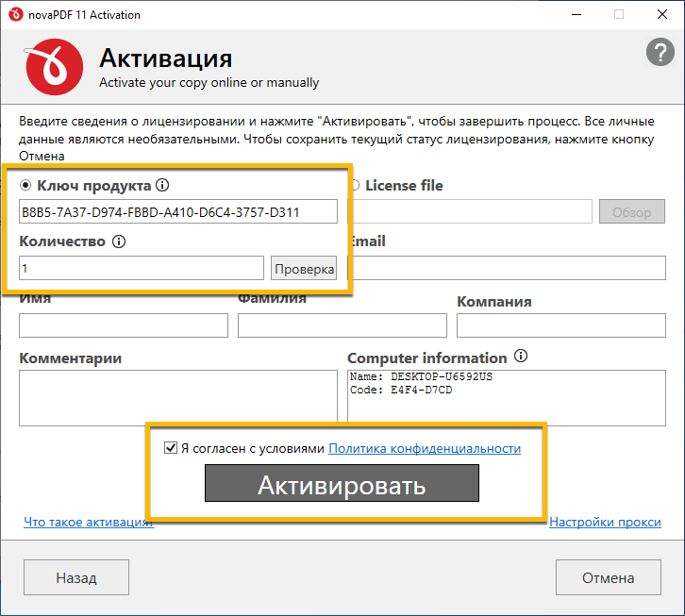Close the novaPDF Activation window
The height and width of the screenshot is (616, 685).
(x=662, y=14)
